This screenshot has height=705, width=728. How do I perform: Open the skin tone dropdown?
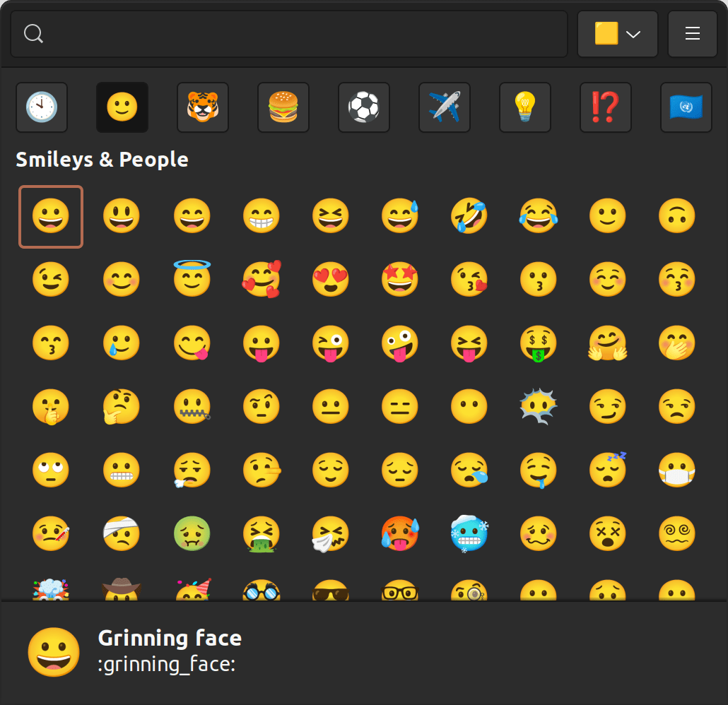click(x=633, y=34)
